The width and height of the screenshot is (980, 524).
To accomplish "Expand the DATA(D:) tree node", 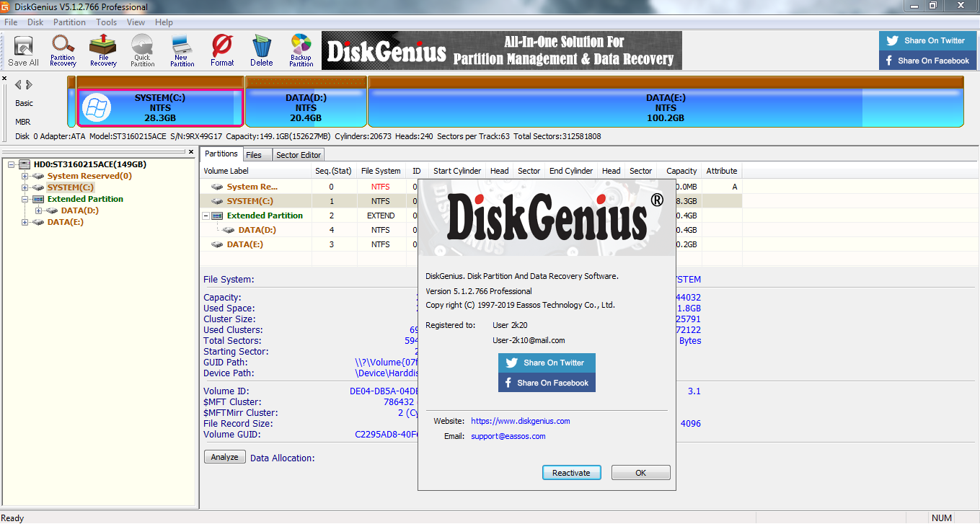I will 39,210.
